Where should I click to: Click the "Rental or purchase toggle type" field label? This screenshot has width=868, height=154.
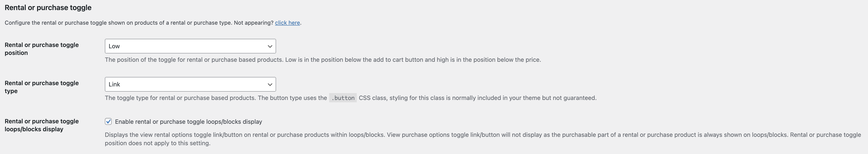click(42, 87)
